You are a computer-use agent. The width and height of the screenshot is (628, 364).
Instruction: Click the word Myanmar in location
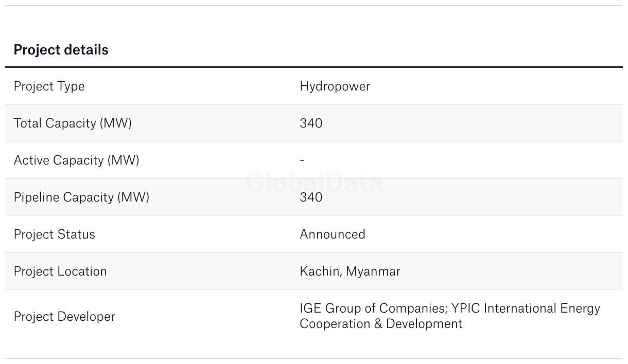(x=373, y=271)
